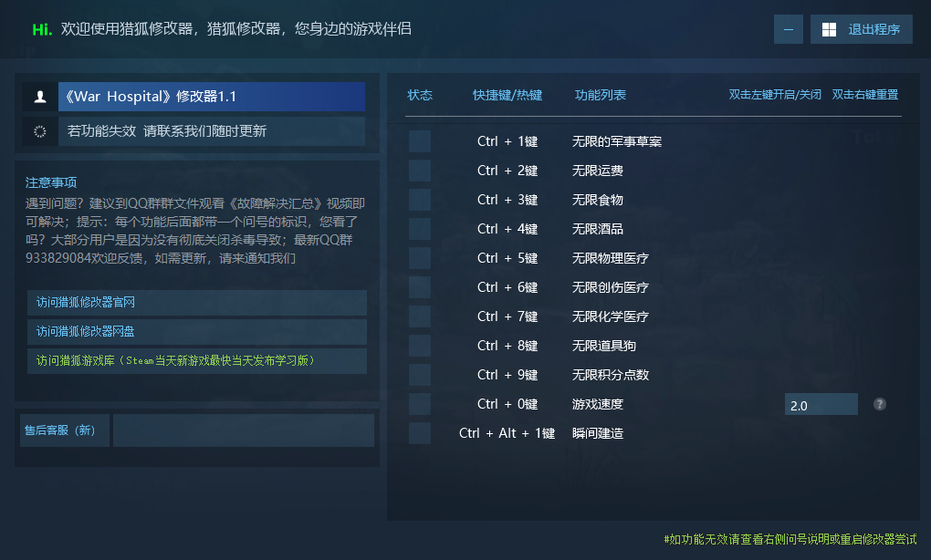931x560 pixels.
Task: Click the 双击右键重置 header text
Action: (x=865, y=95)
